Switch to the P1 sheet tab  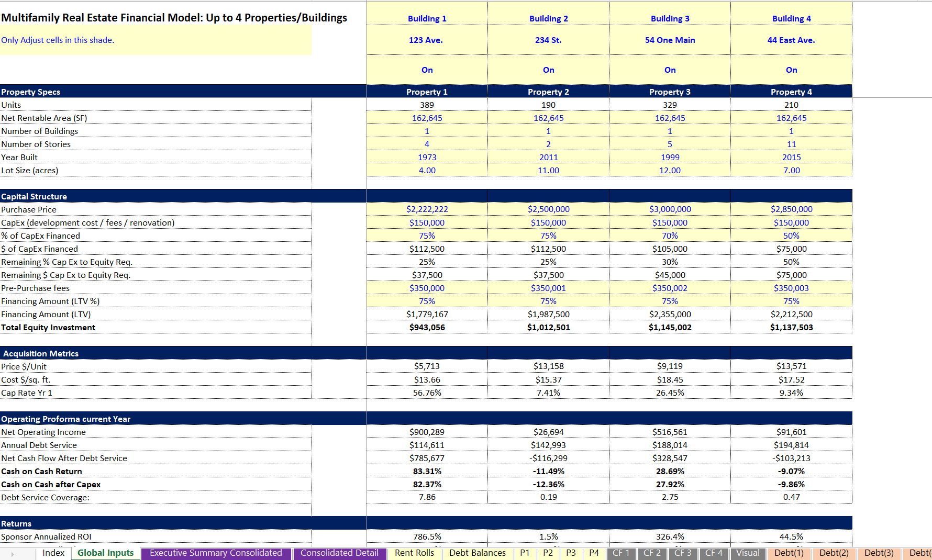[x=525, y=553]
